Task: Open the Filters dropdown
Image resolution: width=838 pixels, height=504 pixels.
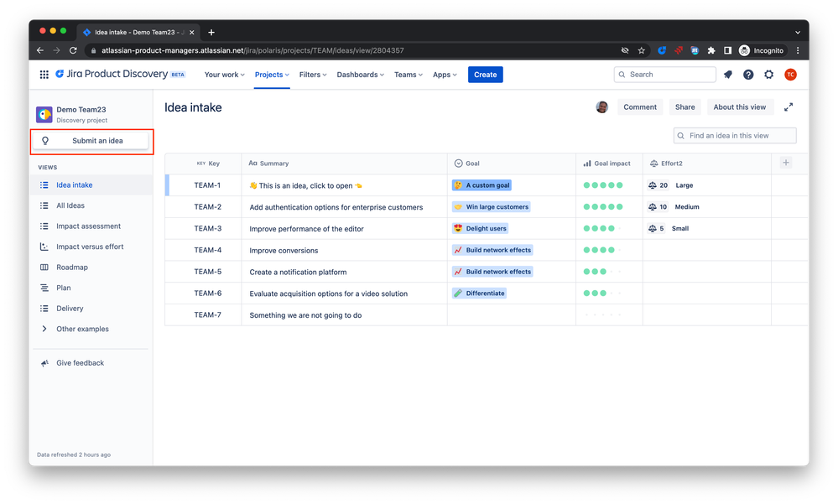Action: tap(313, 75)
